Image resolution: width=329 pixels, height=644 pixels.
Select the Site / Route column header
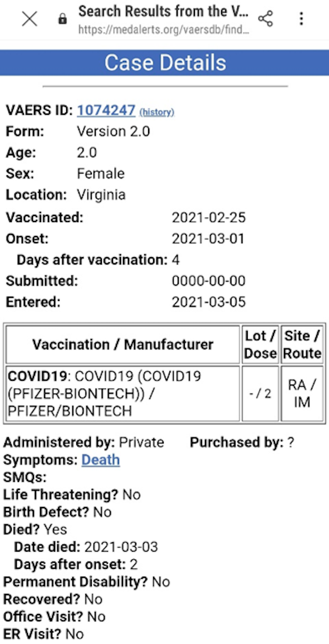(x=302, y=344)
